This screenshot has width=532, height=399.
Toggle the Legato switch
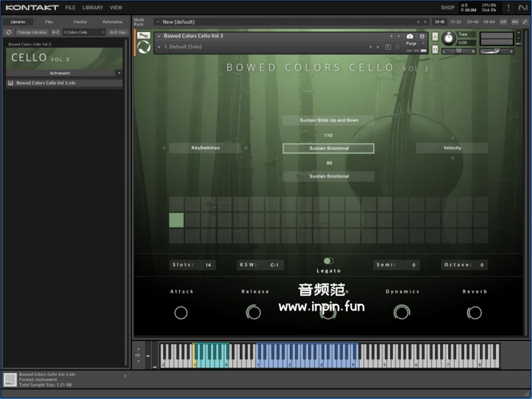pos(328,261)
